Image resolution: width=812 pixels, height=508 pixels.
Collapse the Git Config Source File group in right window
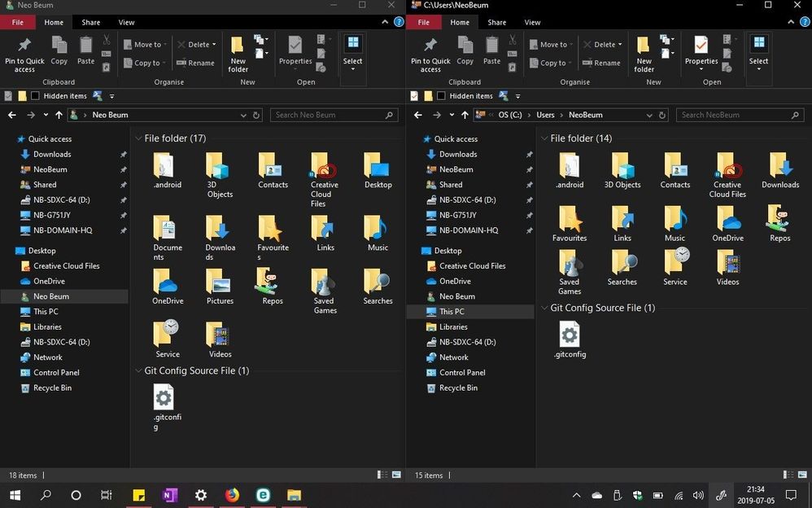(x=544, y=309)
